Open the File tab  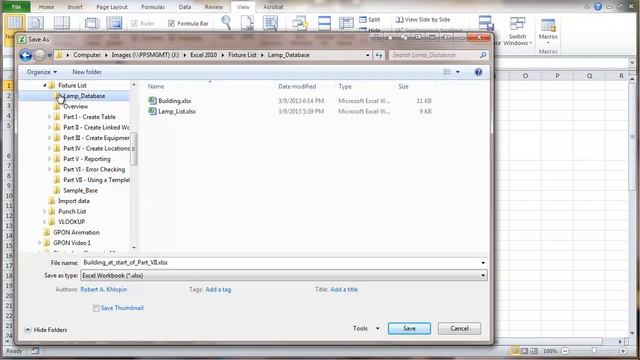(16, 7)
